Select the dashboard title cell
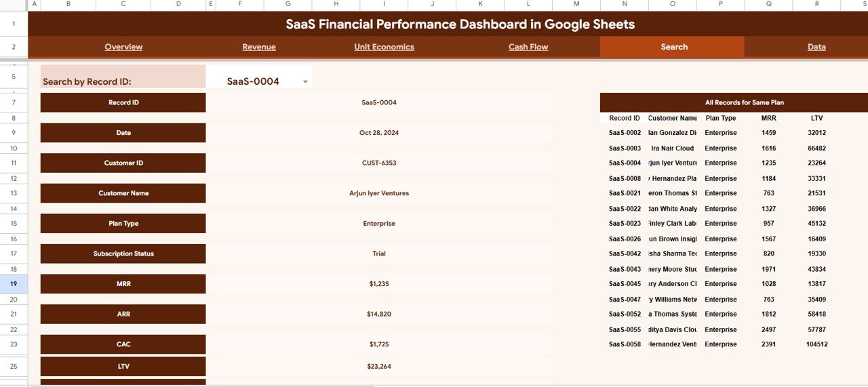 [460, 24]
